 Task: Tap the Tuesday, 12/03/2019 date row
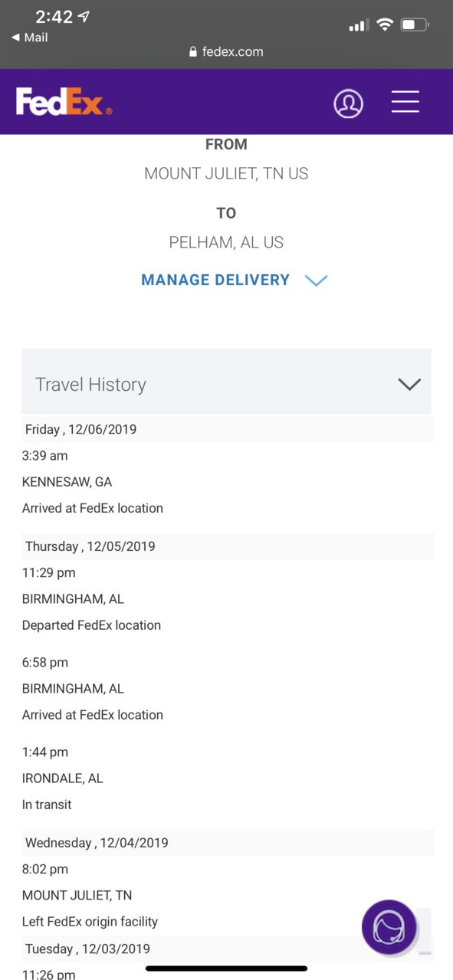pyautogui.click(x=228, y=949)
